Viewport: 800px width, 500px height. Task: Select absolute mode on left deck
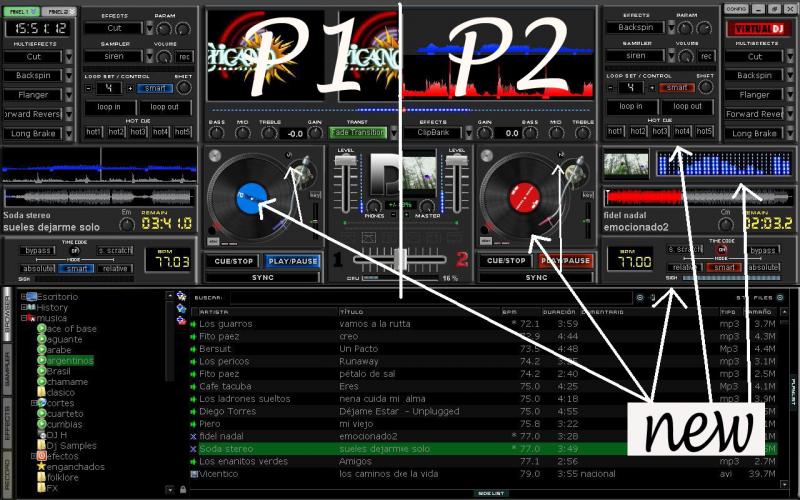pyautogui.click(x=38, y=268)
